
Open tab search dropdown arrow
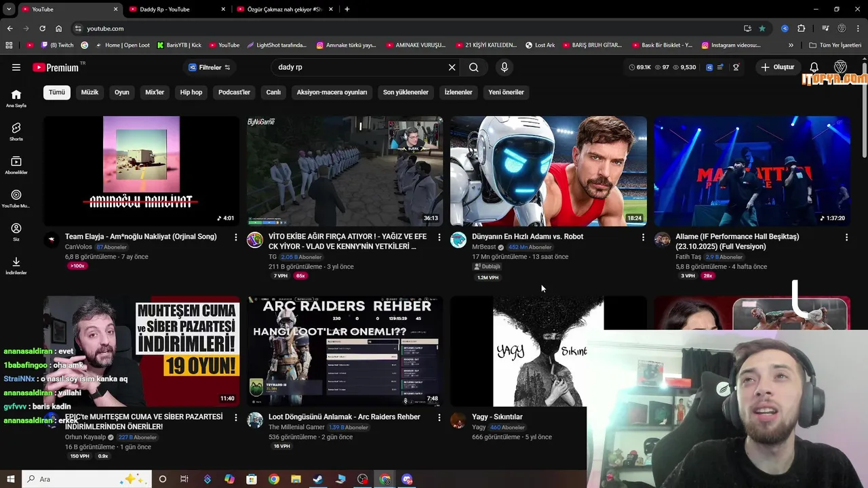click(x=9, y=9)
